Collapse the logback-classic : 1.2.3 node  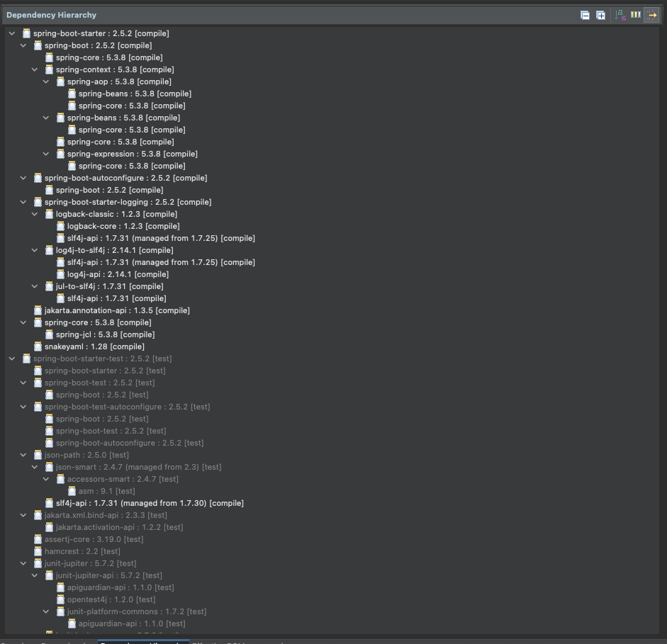[35, 214]
